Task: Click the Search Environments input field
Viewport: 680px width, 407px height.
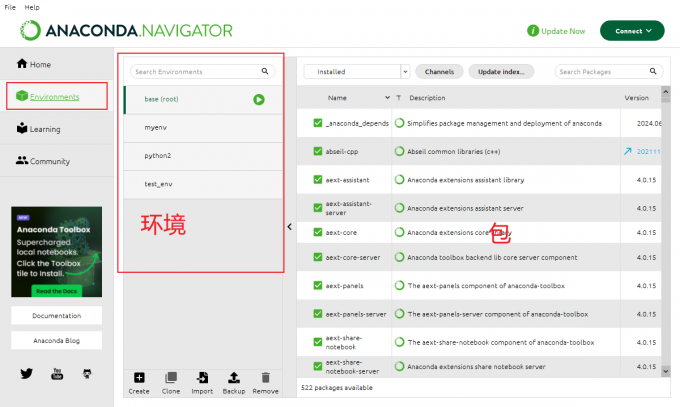Action: (203, 71)
